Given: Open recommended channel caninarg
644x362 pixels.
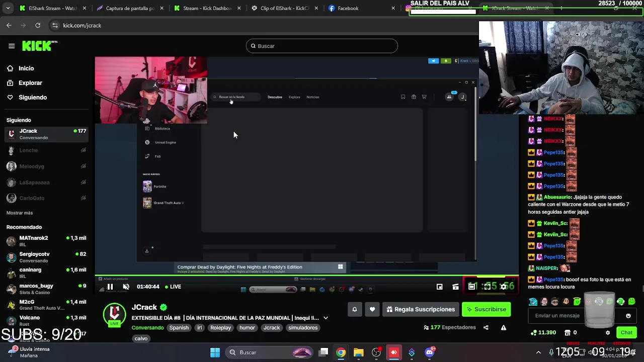Looking at the screenshot, I should 46,273.
